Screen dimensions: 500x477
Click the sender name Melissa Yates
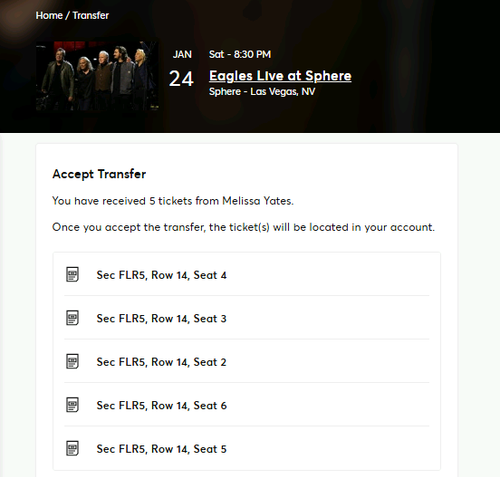258,201
